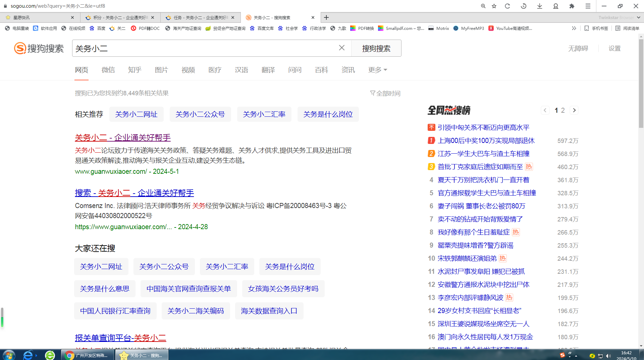Expand the 更多 search category dropdown

tap(377, 70)
